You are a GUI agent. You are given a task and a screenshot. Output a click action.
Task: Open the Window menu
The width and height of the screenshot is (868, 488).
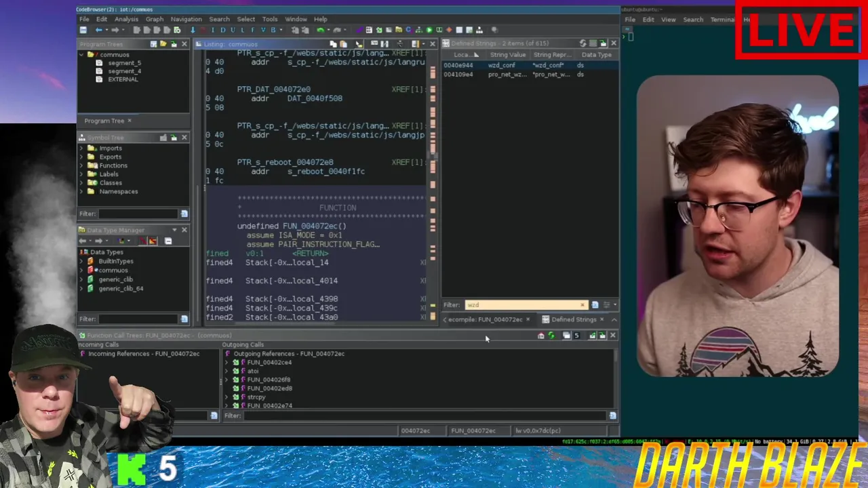(296, 19)
